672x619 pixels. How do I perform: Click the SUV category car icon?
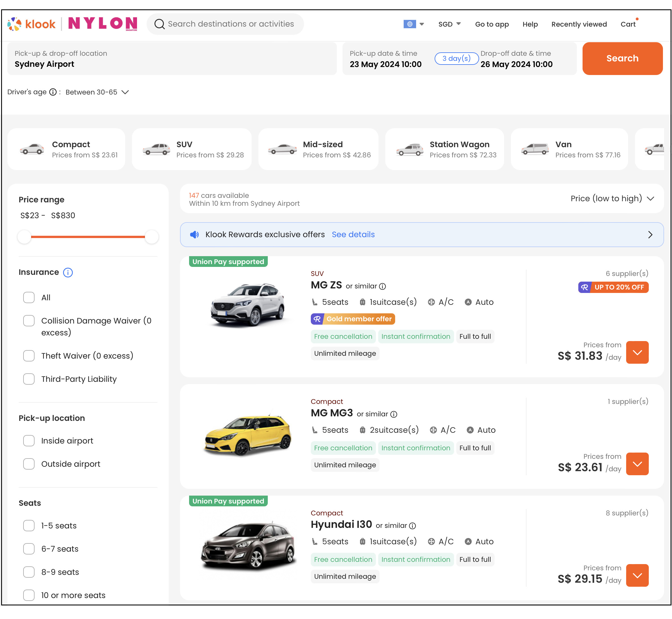click(157, 149)
